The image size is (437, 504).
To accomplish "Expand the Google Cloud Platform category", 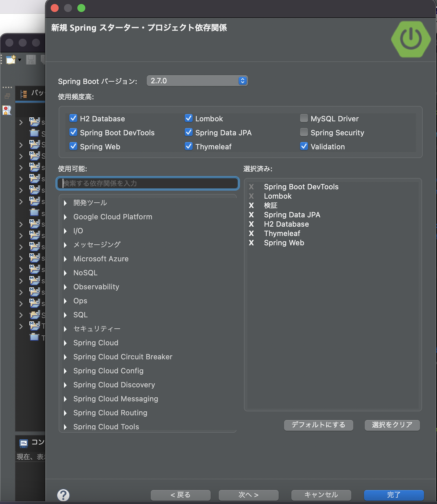I will (x=65, y=217).
